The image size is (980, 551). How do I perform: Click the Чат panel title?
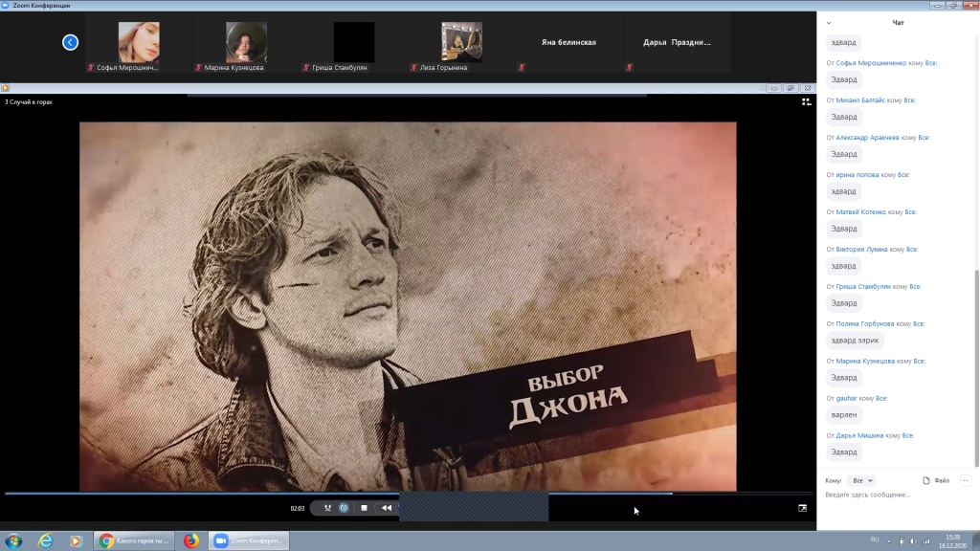(898, 23)
